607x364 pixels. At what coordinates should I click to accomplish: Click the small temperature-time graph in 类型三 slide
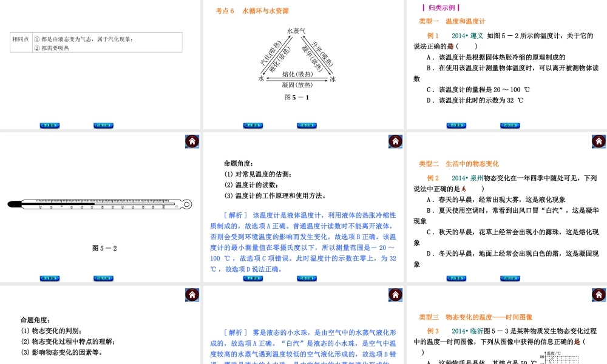click(560, 358)
